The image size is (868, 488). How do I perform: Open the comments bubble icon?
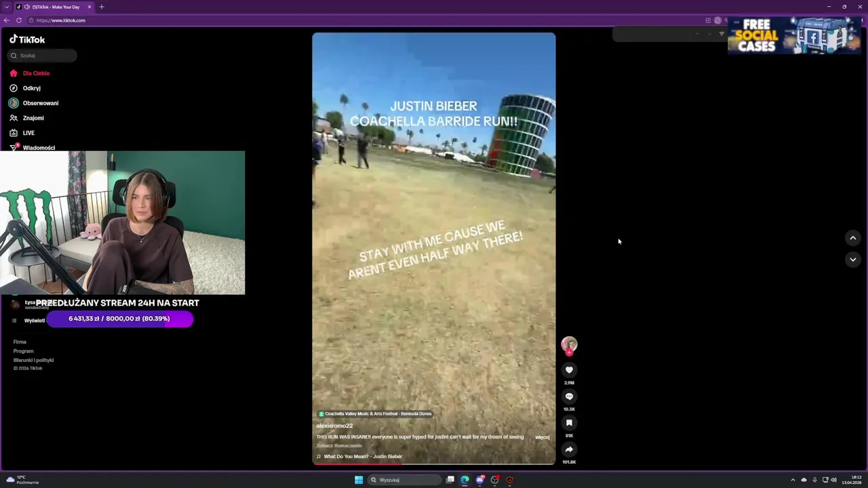click(x=569, y=396)
